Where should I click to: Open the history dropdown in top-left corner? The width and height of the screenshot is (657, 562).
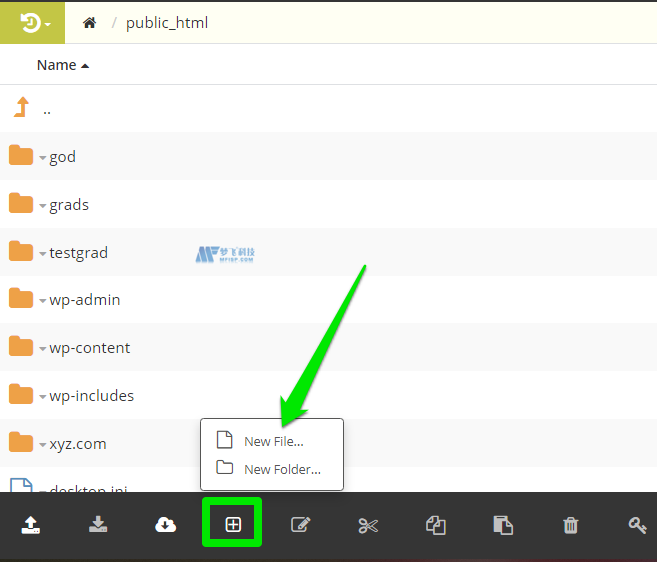point(33,22)
